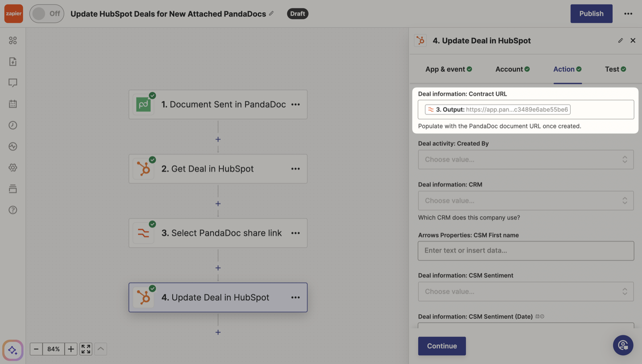
Task: Rename step using pencil icon in panel header
Action: pyautogui.click(x=620, y=41)
